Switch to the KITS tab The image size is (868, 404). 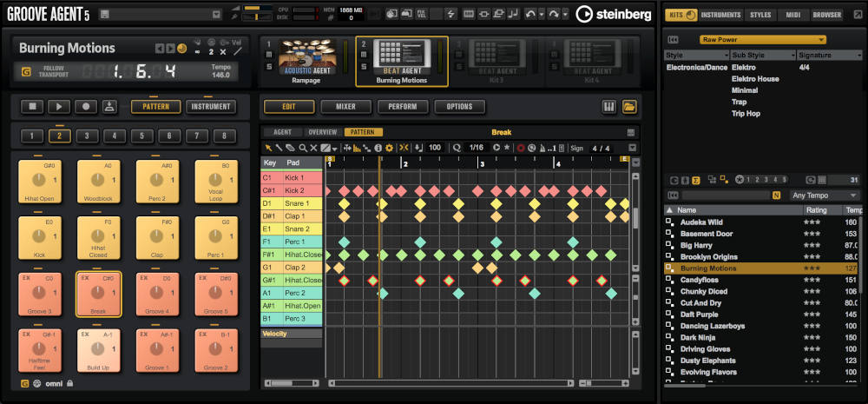click(681, 15)
